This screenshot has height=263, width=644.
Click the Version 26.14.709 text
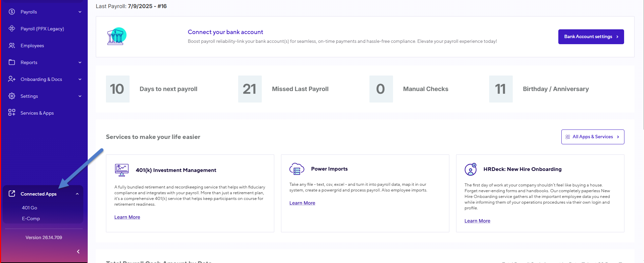click(44, 237)
